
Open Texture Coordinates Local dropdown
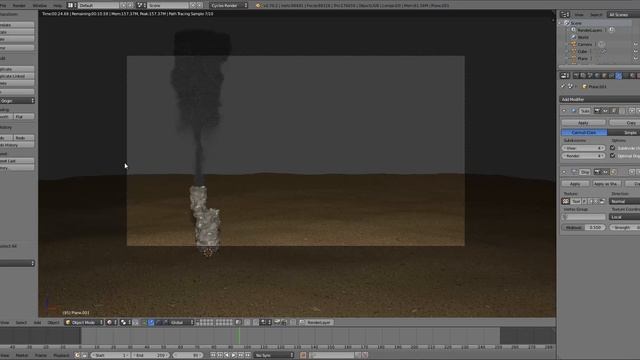click(x=624, y=217)
